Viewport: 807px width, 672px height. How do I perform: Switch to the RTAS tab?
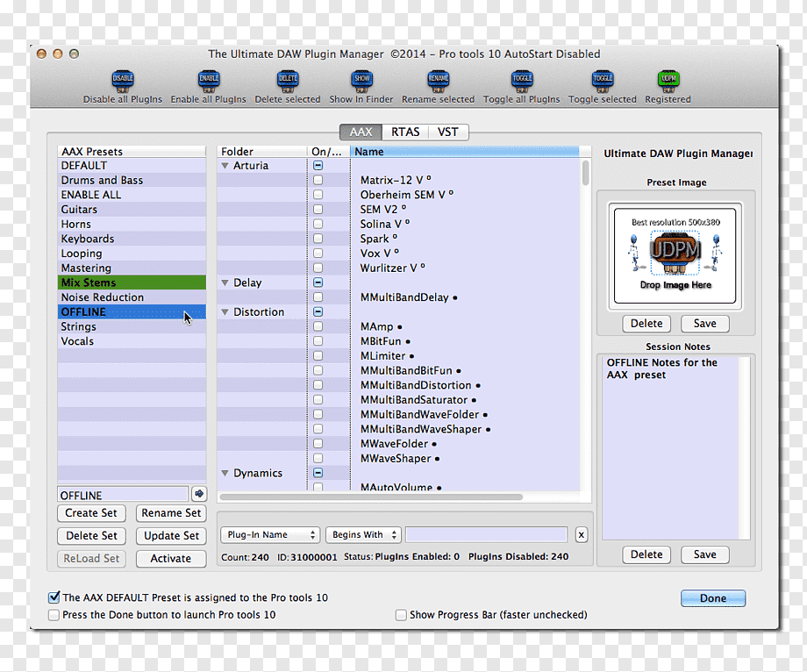405,132
